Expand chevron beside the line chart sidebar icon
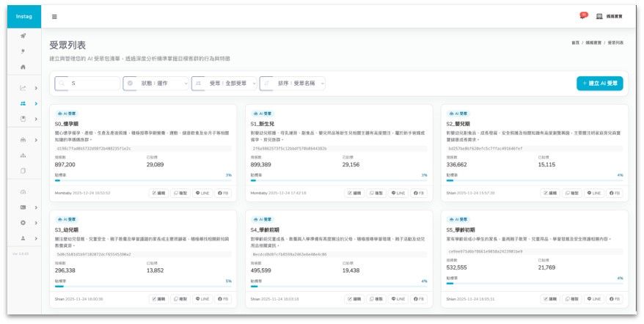 click(36, 88)
